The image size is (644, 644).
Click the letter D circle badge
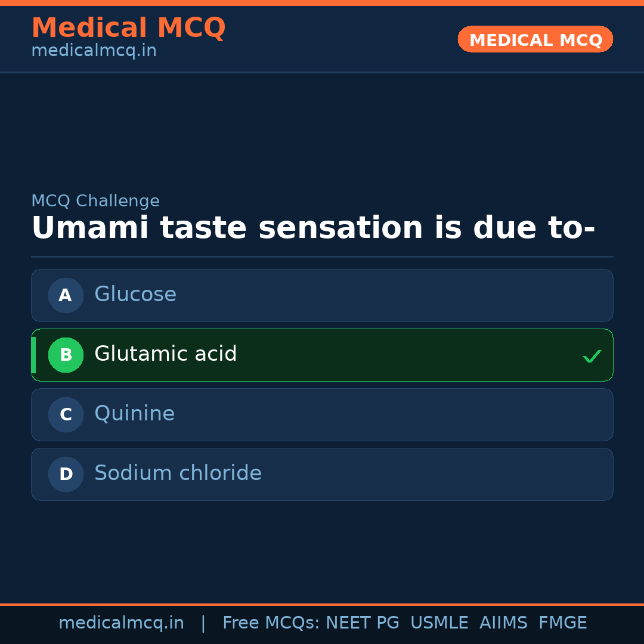click(66, 474)
